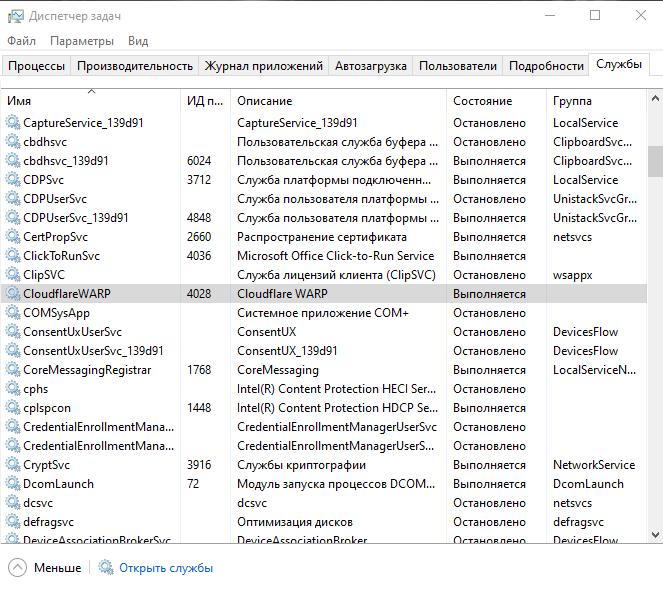Click the gear icon next to CloudflareWARP
The height and width of the screenshot is (592, 663).
click(x=13, y=294)
